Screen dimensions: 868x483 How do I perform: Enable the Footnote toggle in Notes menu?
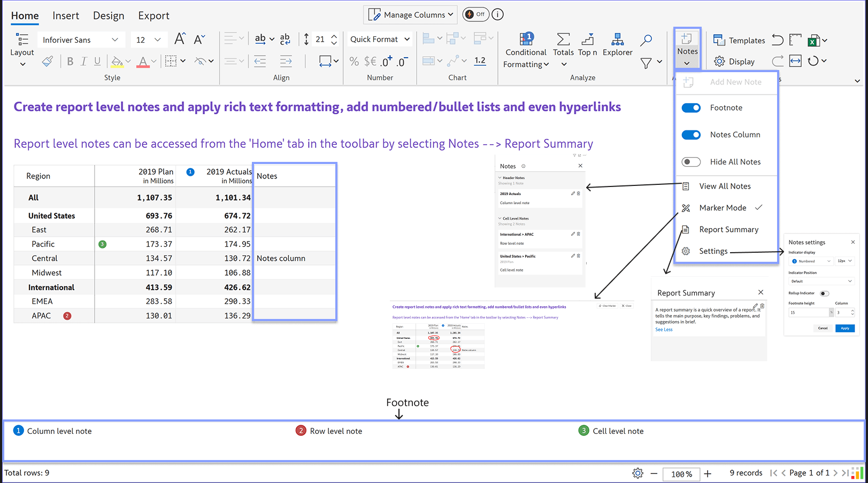691,107
